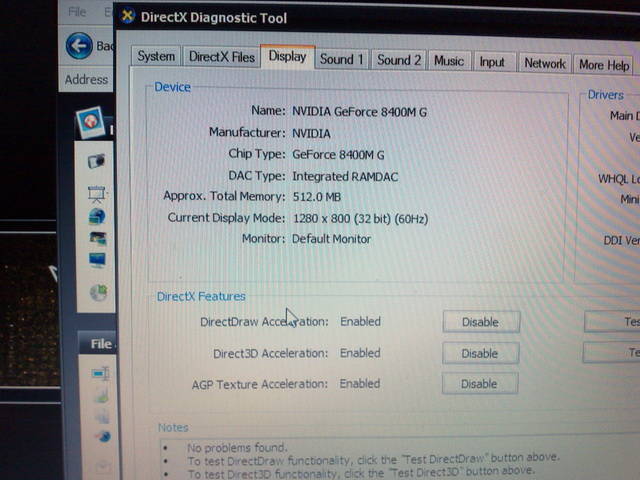640x480 pixels.
Task: Click the DirectX Diagnostic Tool title bar icon
Action: coord(128,17)
